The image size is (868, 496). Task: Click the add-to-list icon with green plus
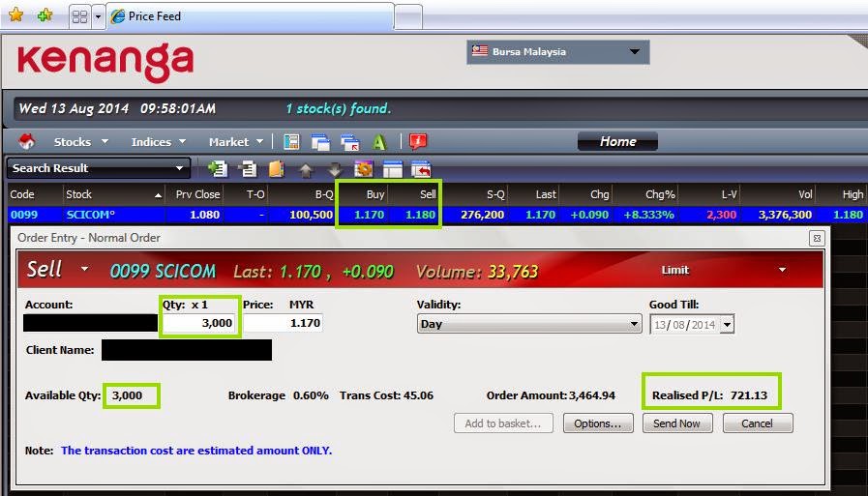[x=218, y=168]
